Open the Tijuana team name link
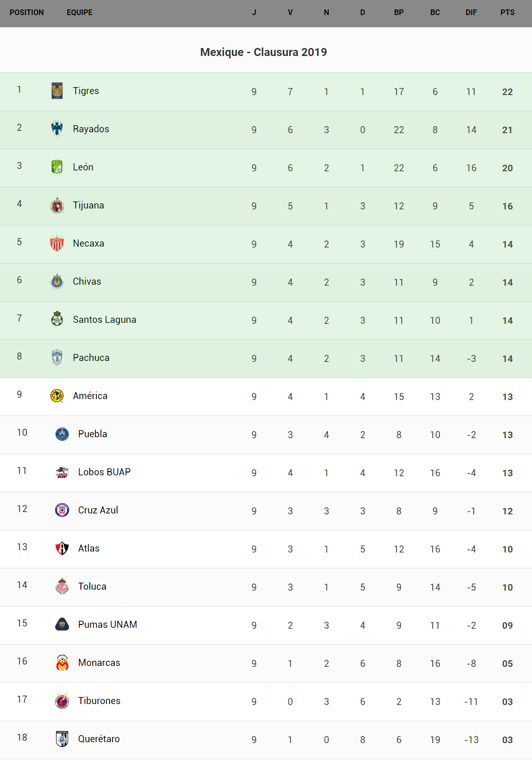Image resolution: width=532 pixels, height=761 pixels. [x=88, y=205]
